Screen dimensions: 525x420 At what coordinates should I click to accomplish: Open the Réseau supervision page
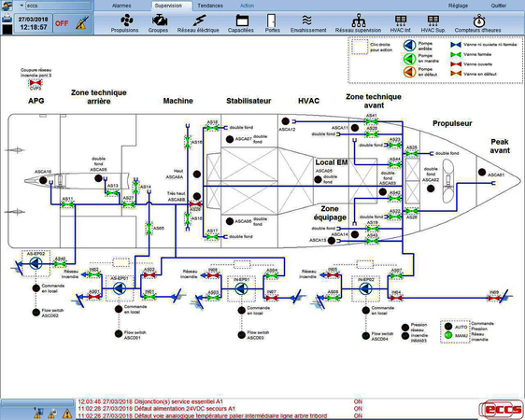point(358,23)
